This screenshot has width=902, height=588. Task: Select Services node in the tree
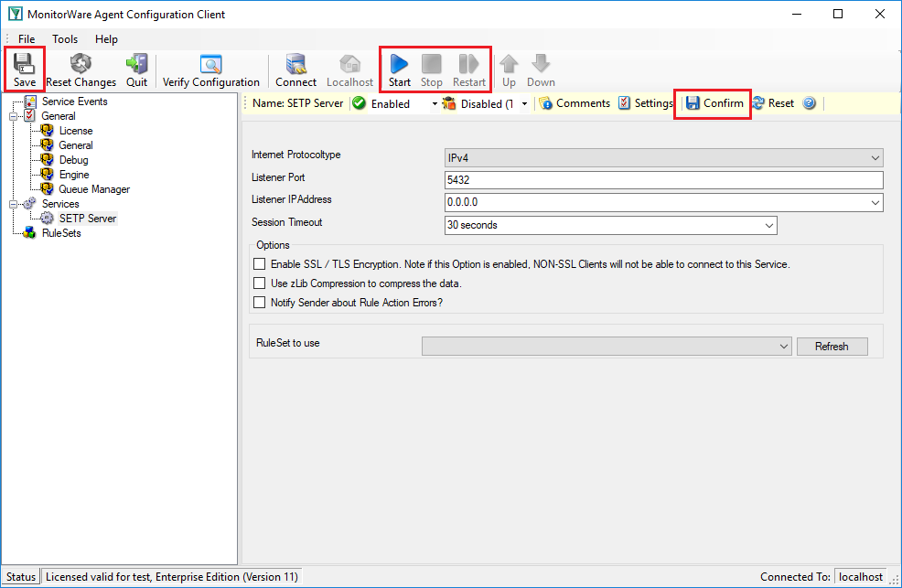60,204
